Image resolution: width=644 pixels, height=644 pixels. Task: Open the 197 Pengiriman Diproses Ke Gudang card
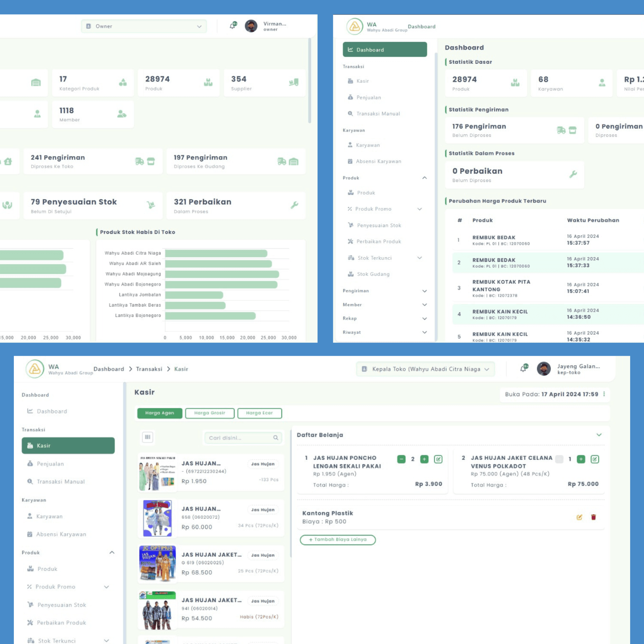[x=236, y=161]
